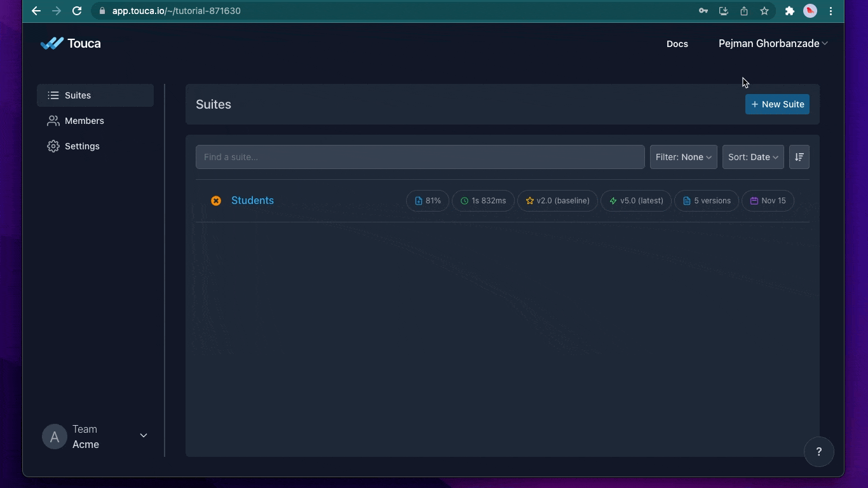Click the 81% match badge
Screen dimensions: 868x488
tap(428, 201)
